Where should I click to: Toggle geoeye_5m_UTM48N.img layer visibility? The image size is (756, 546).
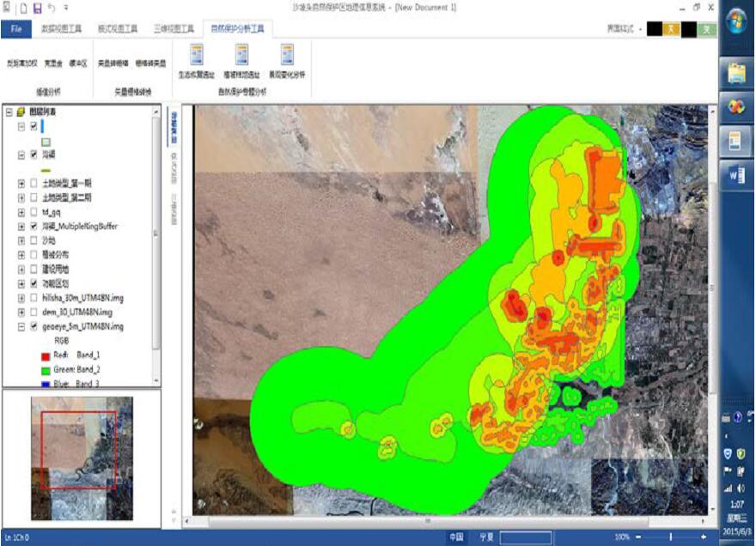point(34,327)
